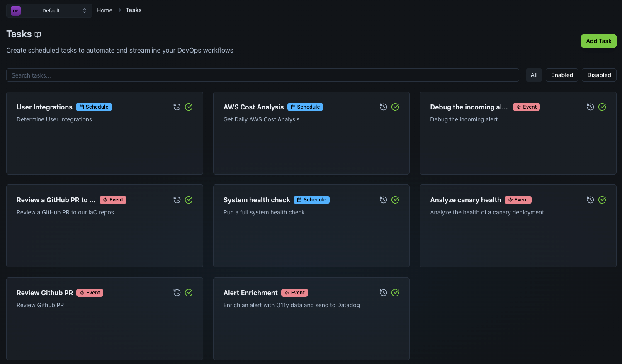Open run history for AWS Cost Analysis
This screenshot has width=622, height=364.
coord(384,107)
